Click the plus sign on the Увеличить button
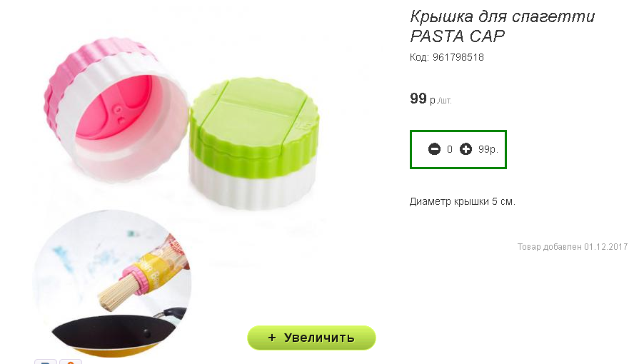Viewport: 629px width, 364px height. coord(272,338)
